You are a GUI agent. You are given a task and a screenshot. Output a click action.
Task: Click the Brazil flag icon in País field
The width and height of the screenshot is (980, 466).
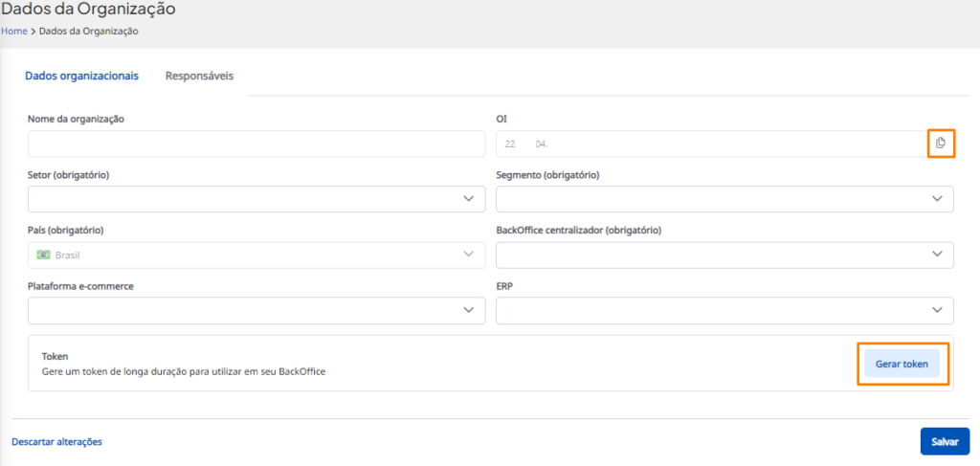(44, 255)
